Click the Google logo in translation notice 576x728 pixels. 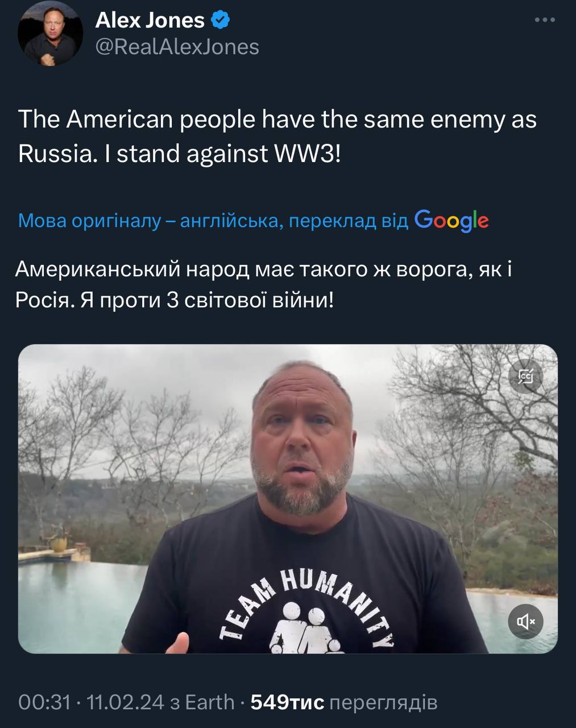(451, 221)
